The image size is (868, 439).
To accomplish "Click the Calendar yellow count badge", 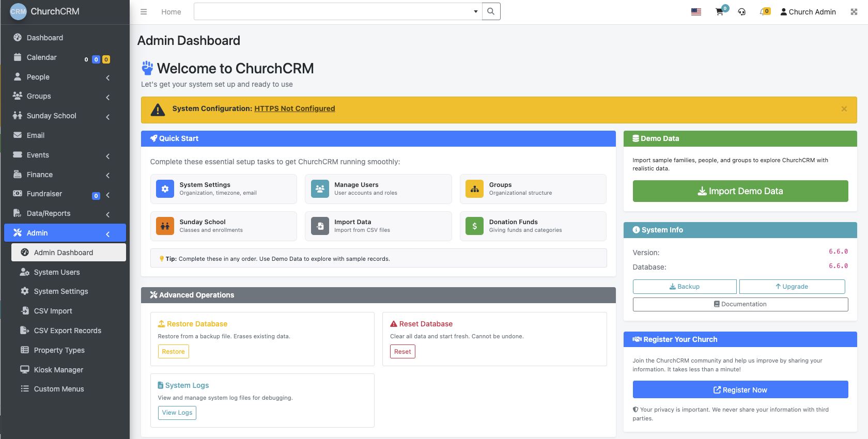I will (106, 59).
